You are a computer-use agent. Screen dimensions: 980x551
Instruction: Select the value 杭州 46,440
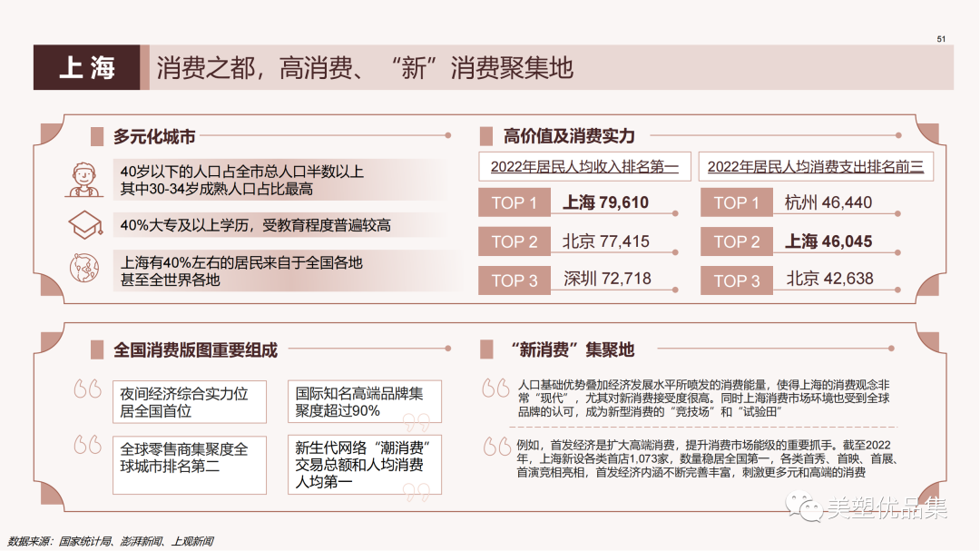click(828, 202)
